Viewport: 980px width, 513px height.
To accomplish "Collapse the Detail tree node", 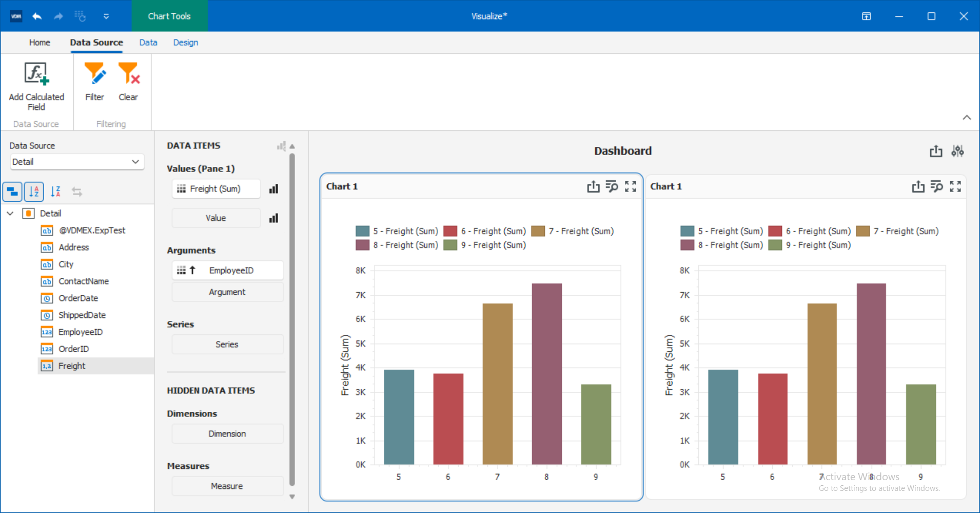I will coord(10,213).
